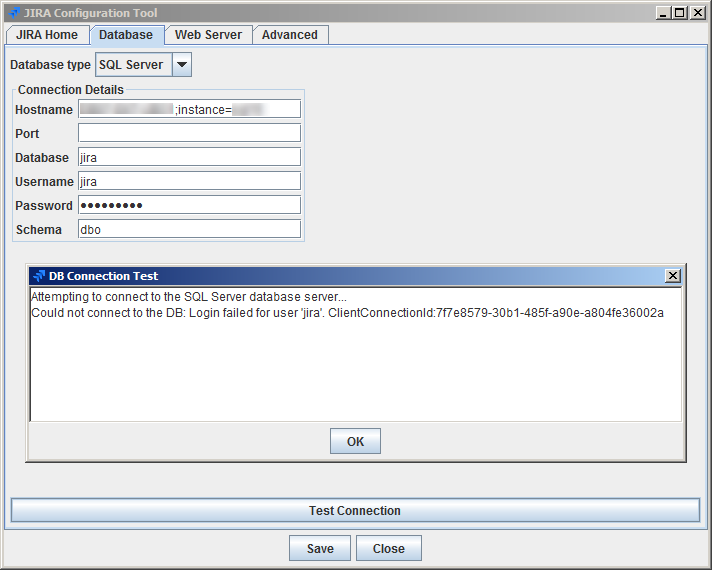
Task: Click the JIRA icon in DB Connection Test title
Action: pyautogui.click(x=39, y=276)
